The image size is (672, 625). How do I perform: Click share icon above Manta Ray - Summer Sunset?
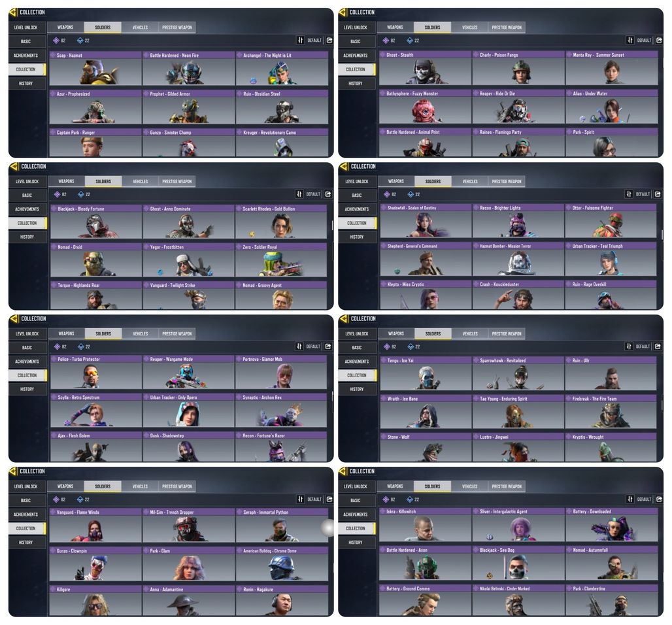[659, 41]
